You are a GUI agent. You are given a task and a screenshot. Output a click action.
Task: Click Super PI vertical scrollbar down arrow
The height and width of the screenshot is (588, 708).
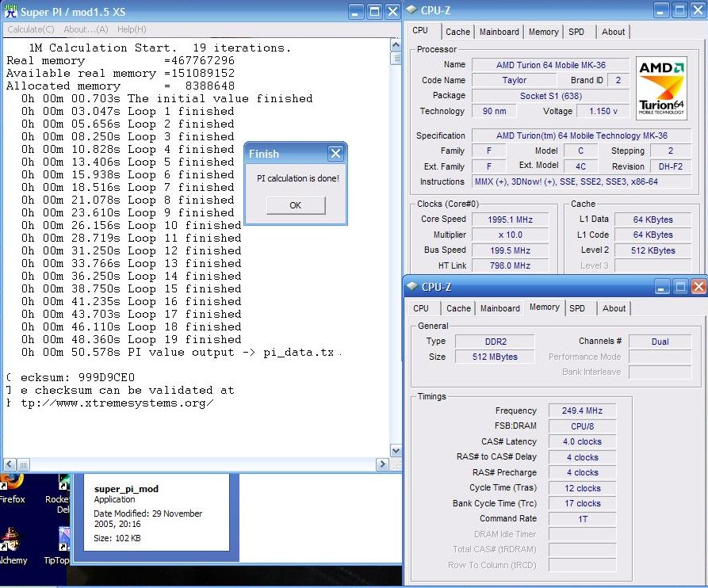(x=396, y=450)
